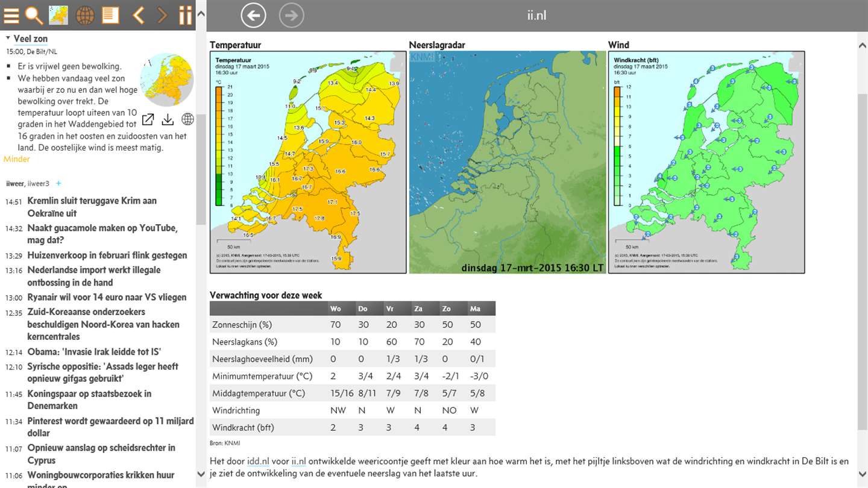Image resolution: width=868 pixels, height=488 pixels.
Task: Click the 'Neerslaghoeveelheid (mm)' row label
Action: click(x=263, y=359)
